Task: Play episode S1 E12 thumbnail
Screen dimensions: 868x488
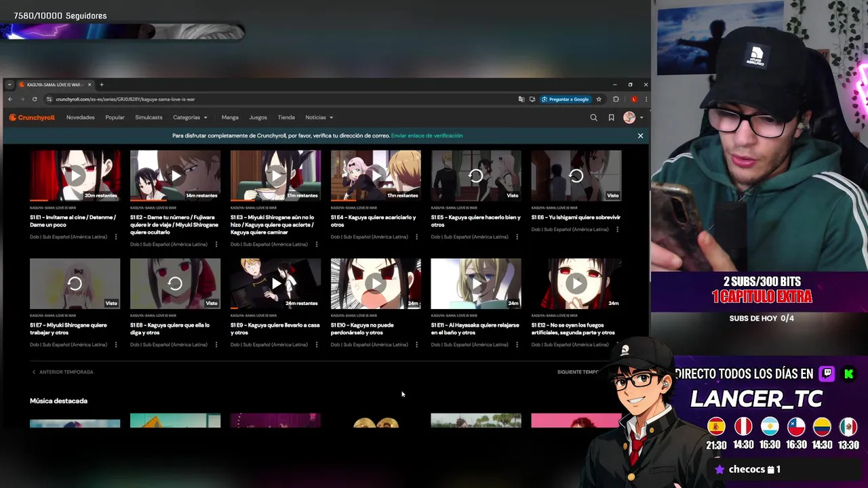Action: click(576, 283)
